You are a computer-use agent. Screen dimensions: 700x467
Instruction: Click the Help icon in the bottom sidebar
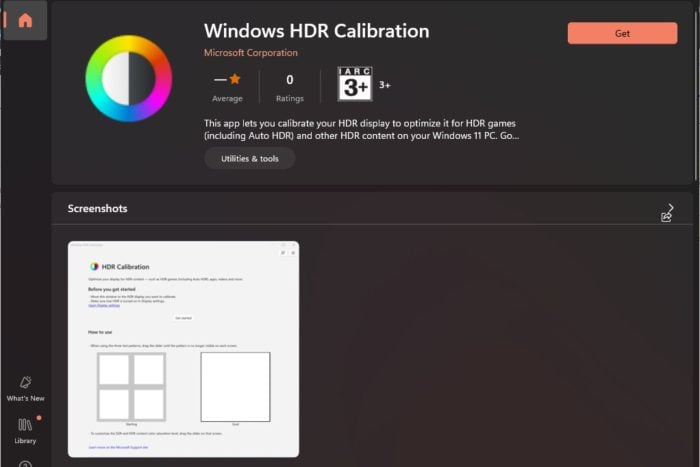[x=25, y=462]
